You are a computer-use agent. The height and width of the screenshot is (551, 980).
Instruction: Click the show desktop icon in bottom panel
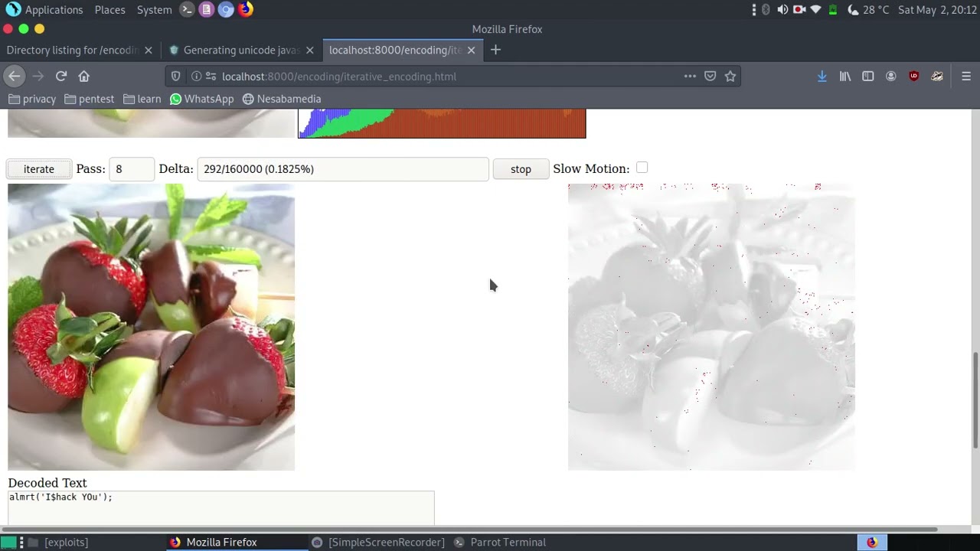click(x=8, y=542)
